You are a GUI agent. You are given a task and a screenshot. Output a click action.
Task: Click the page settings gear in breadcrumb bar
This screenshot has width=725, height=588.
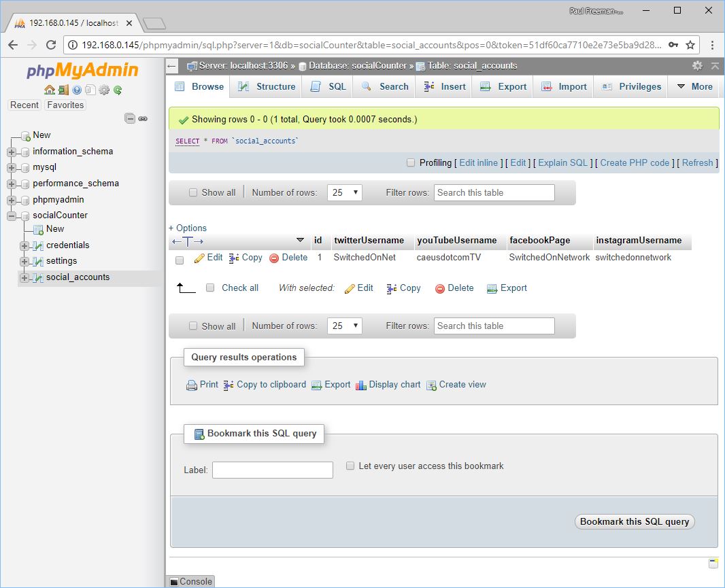point(697,66)
